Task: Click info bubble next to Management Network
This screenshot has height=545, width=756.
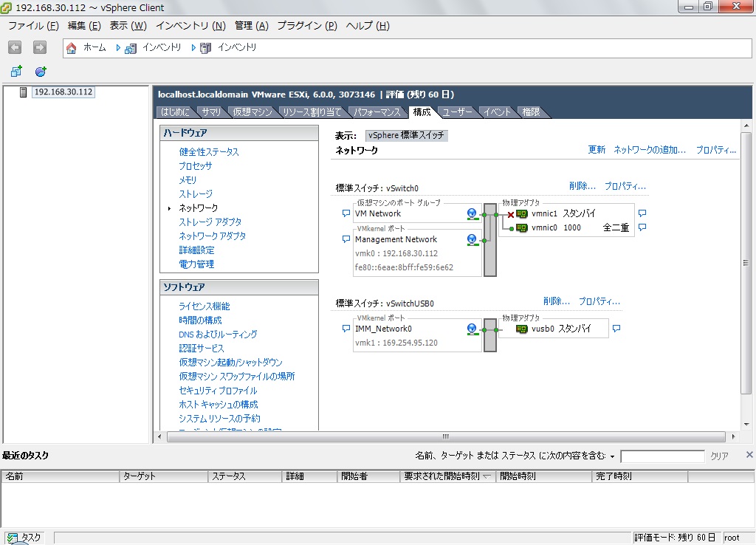Action: [x=346, y=239]
